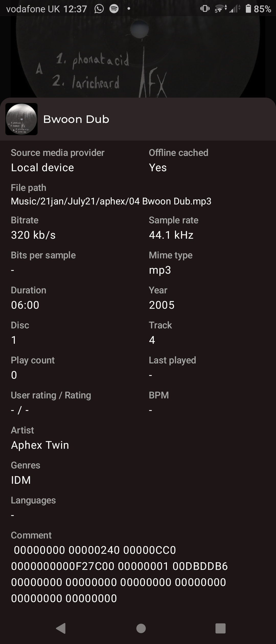276x644 pixels.
Task: Select the file path text
Action: (x=111, y=201)
